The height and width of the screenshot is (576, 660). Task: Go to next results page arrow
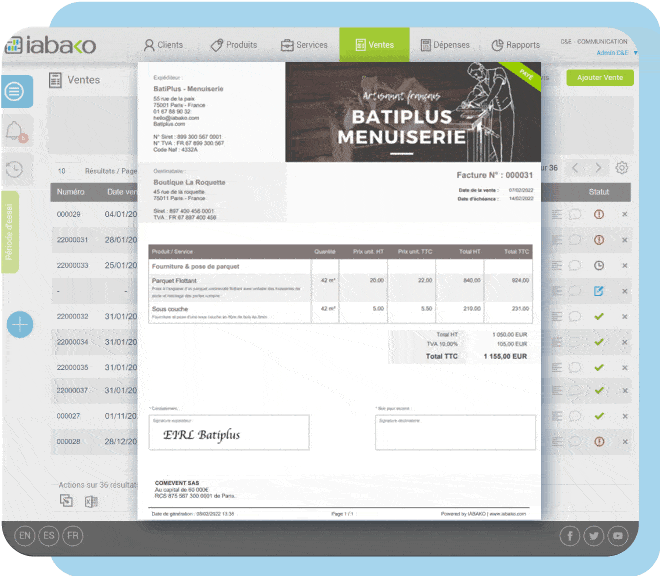tap(598, 168)
